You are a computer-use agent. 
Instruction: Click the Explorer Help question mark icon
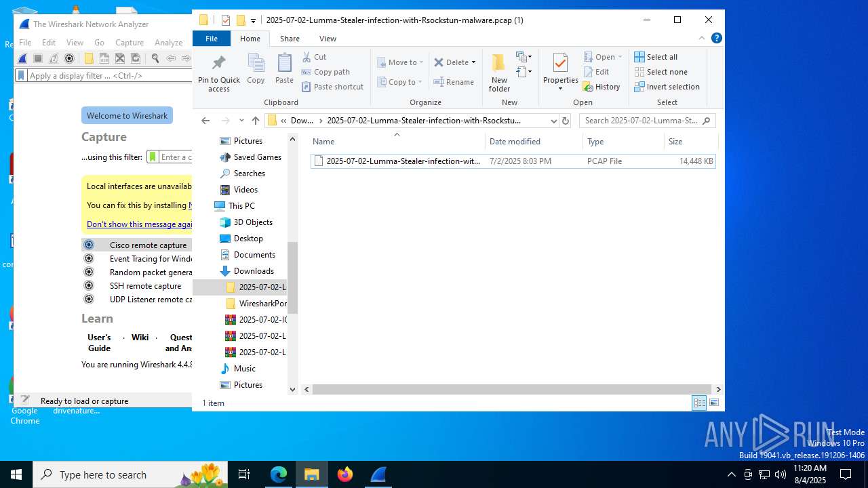pyautogui.click(x=716, y=39)
